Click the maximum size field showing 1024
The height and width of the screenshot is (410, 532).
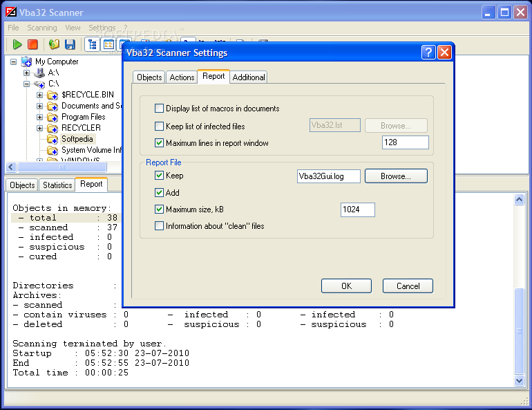(358, 209)
